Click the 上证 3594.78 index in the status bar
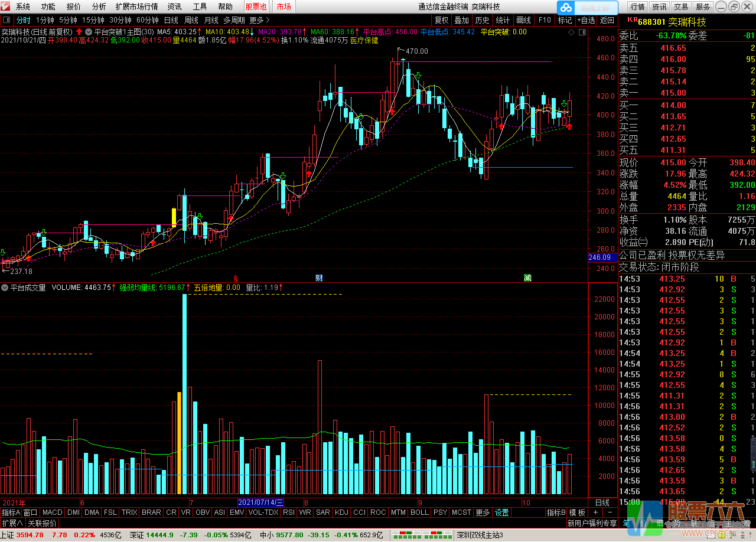The width and height of the screenshot is (756, 542). pyautogui.click(x=22, y=535)
